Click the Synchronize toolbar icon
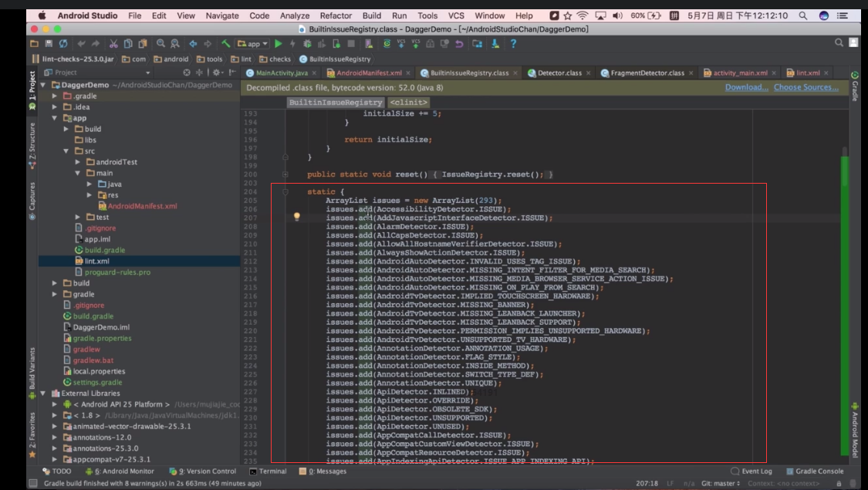The height and width of the screenshot is (490, 868). (64, 44)
